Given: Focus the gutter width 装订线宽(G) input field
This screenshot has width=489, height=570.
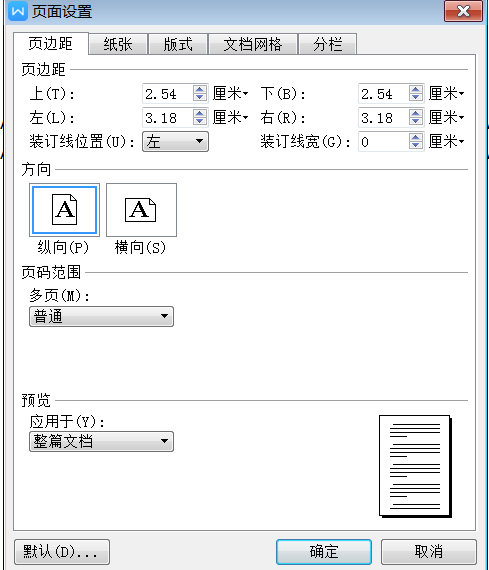Looking at the screenshot, I should (384, 142).
